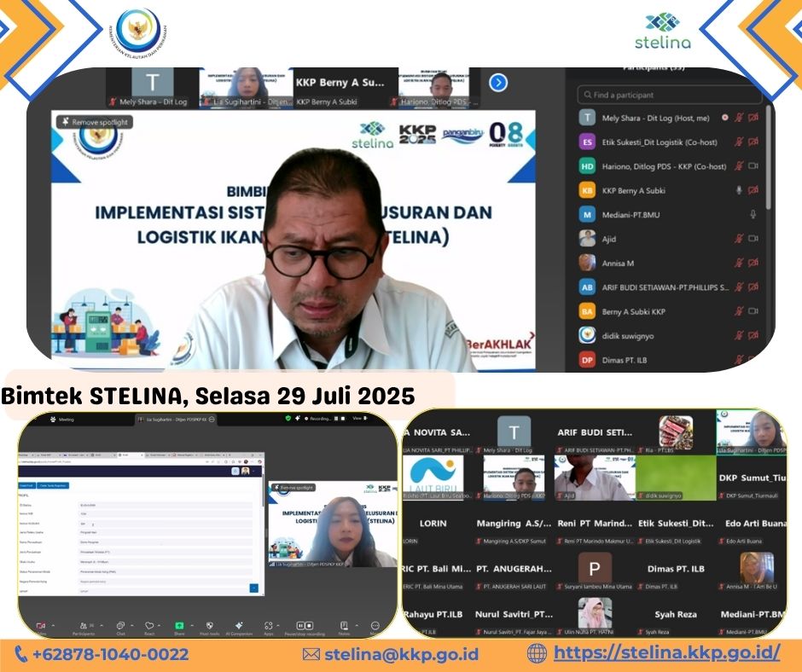This screenshot has height=672, width=802.
Task: Open the Share button's dropdown caret
Action: tap(191, 625)
